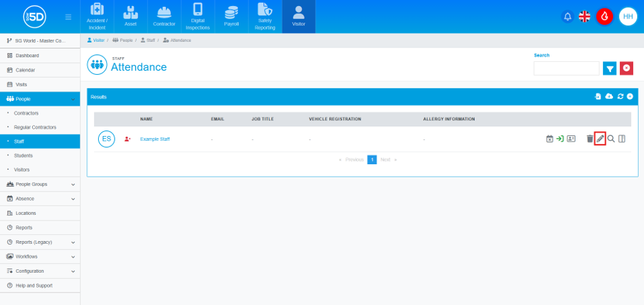Click the red person icon beside Example Staff
This screenshot has width=644, height=305.
pos(128,139)
